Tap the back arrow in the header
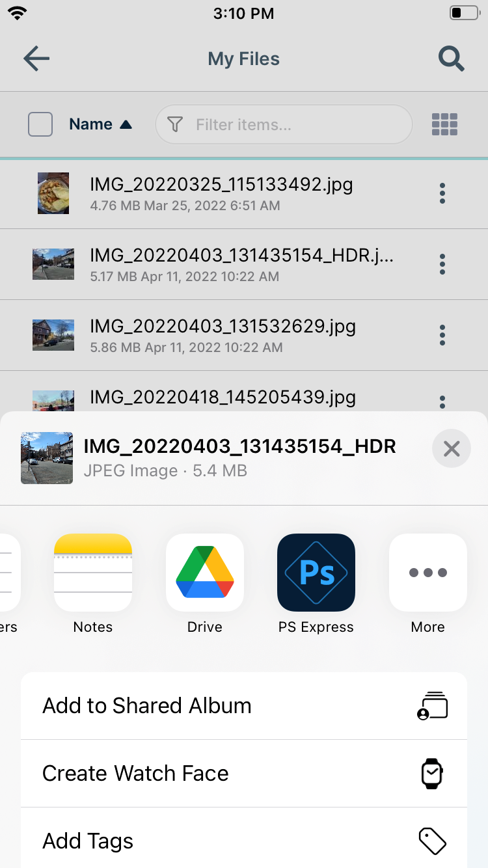This screenshot has height=868, width=488. pos(36,59)
